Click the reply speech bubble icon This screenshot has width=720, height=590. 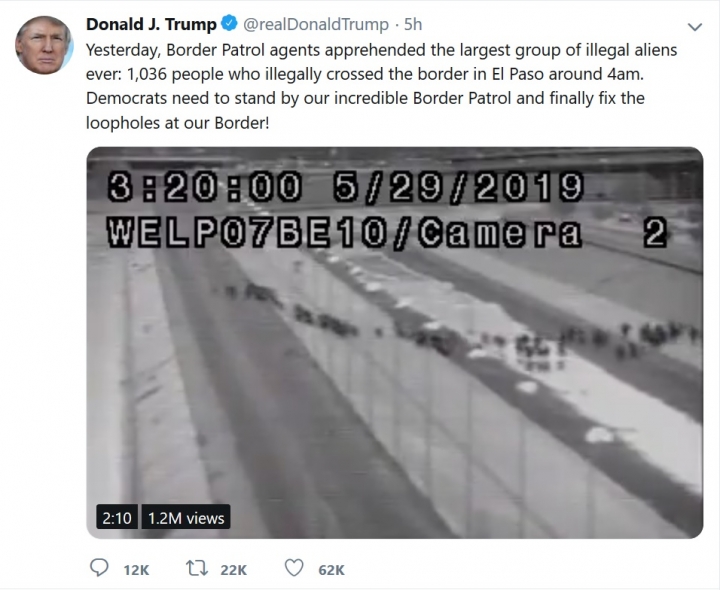tap(99, 568)
